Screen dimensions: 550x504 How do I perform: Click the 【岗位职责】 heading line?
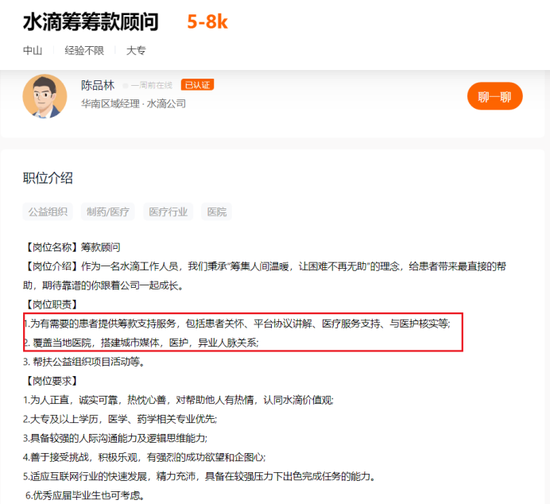52,304
